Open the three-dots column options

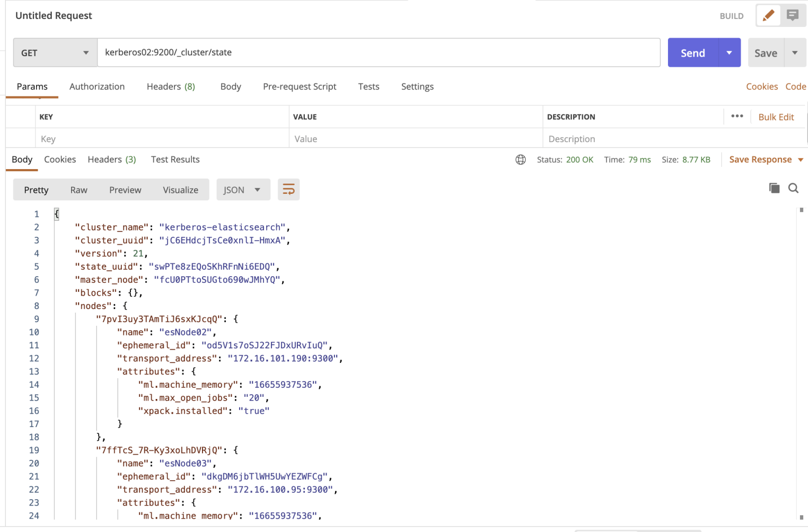coord(737,116)
